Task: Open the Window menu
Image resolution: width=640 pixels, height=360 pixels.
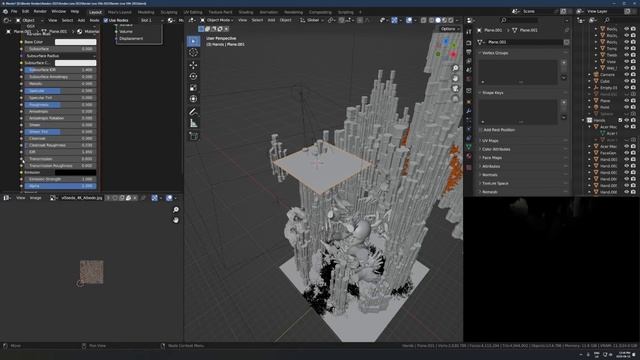Action: pos(58,12)
